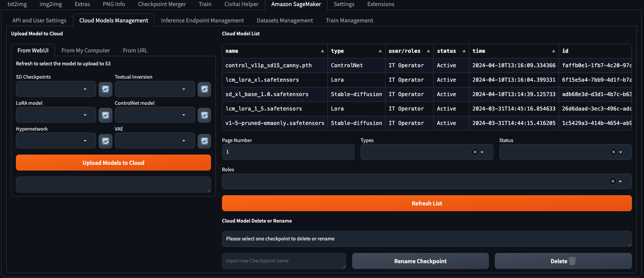Clear the Types filter with its X icon
644x278 pixels.
point(475,152)
